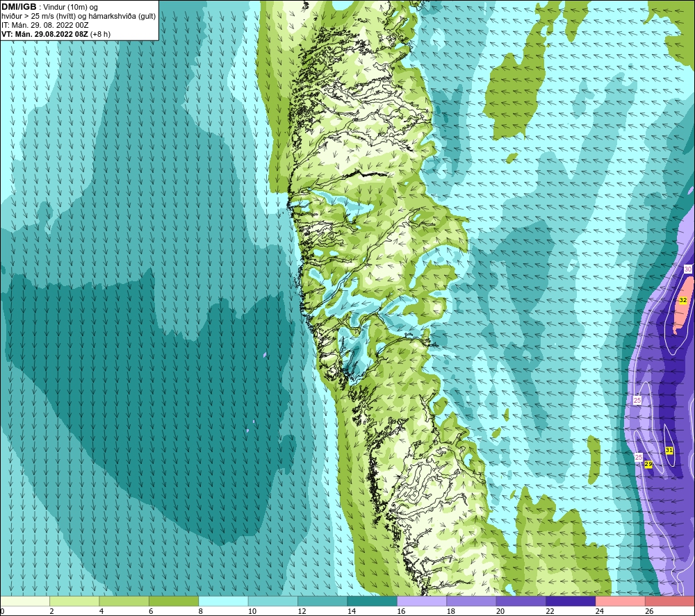Click legend scale number 26

click(x=649, y=611)
